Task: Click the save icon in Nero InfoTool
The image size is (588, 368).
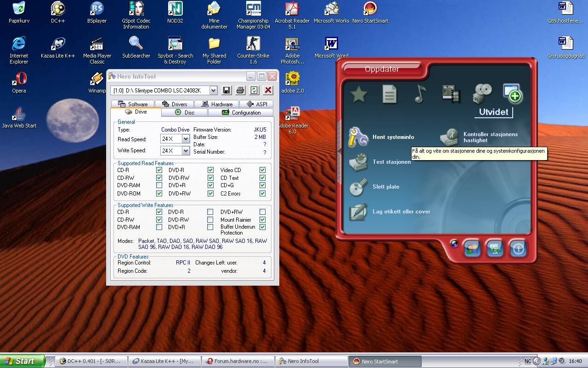Action: [226, 90]
